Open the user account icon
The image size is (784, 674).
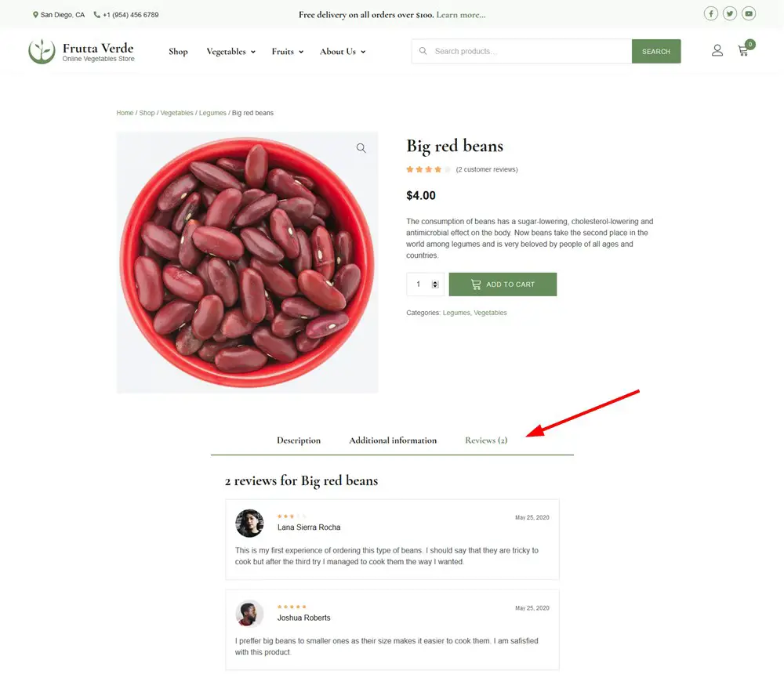coord(717,51)
